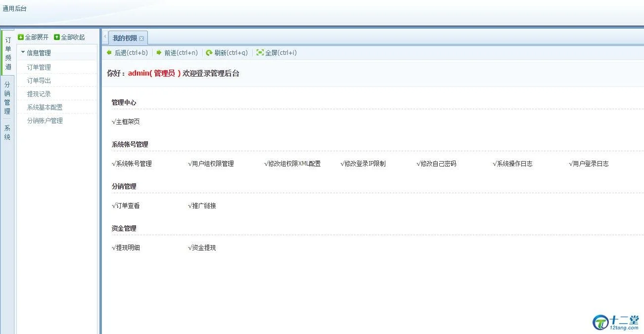Click the 前进 (forward) green arrow icon

click(159, 52)
